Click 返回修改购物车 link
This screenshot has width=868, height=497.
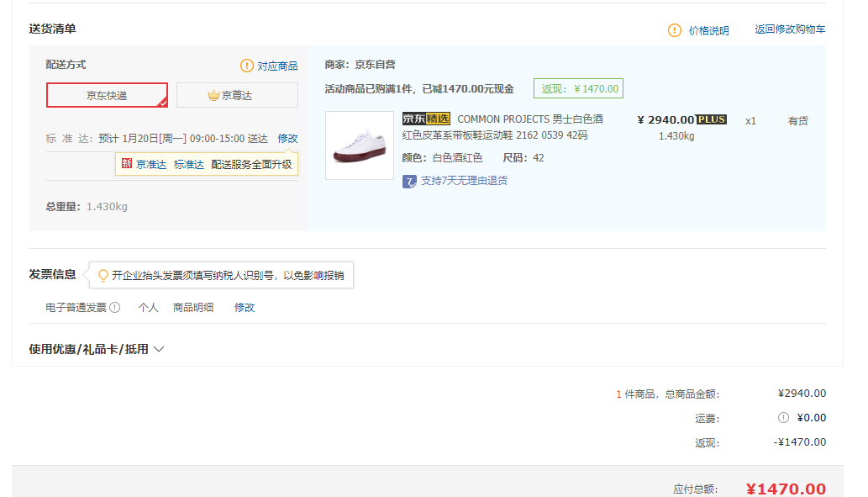pyautogui.click(x=790, y=29)
